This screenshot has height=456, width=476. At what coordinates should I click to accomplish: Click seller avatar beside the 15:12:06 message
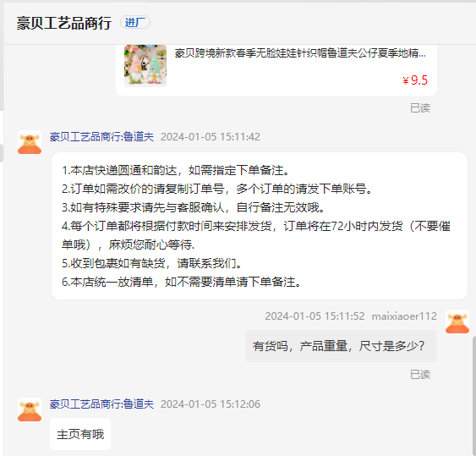(x=30, y=409)
